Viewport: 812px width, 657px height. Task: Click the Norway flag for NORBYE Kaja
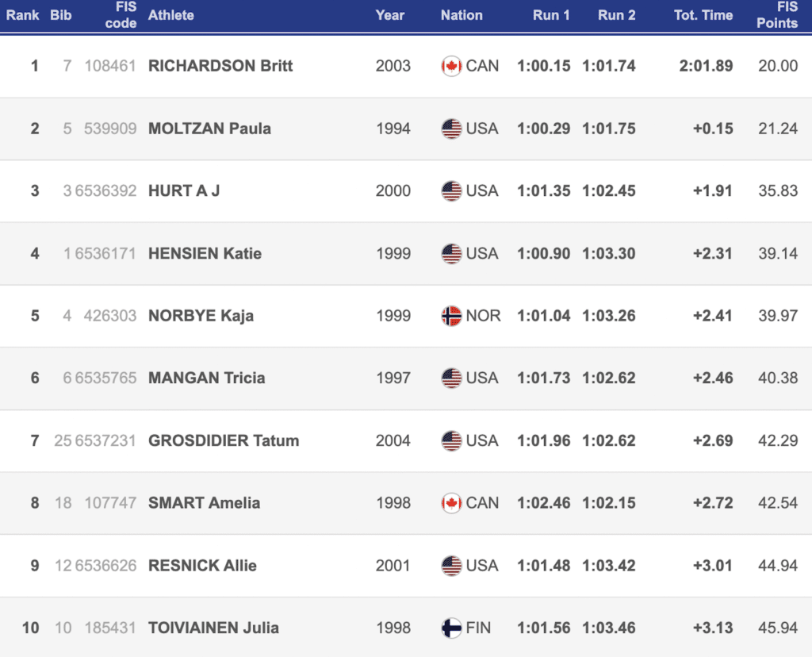click(451, 316)
